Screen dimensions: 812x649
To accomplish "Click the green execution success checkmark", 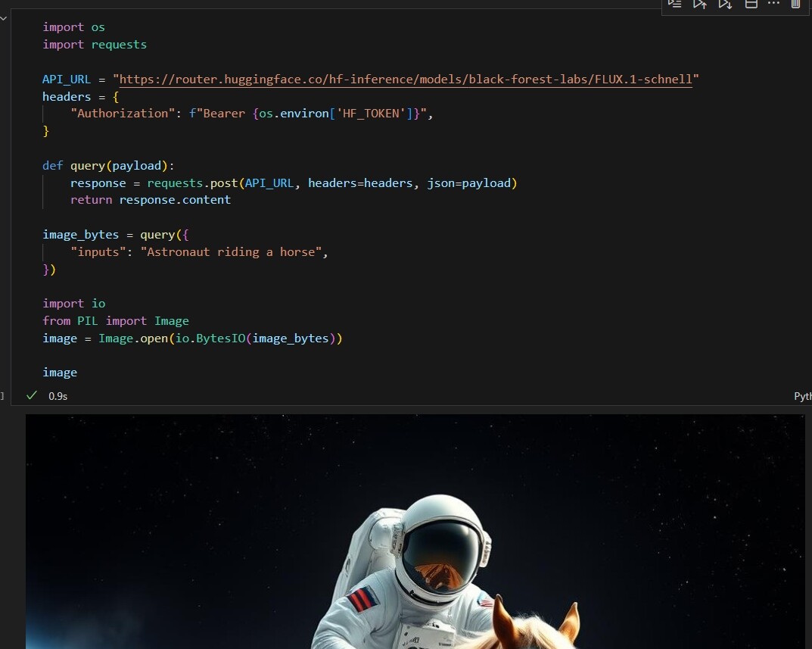I will (x=31, y=395).
